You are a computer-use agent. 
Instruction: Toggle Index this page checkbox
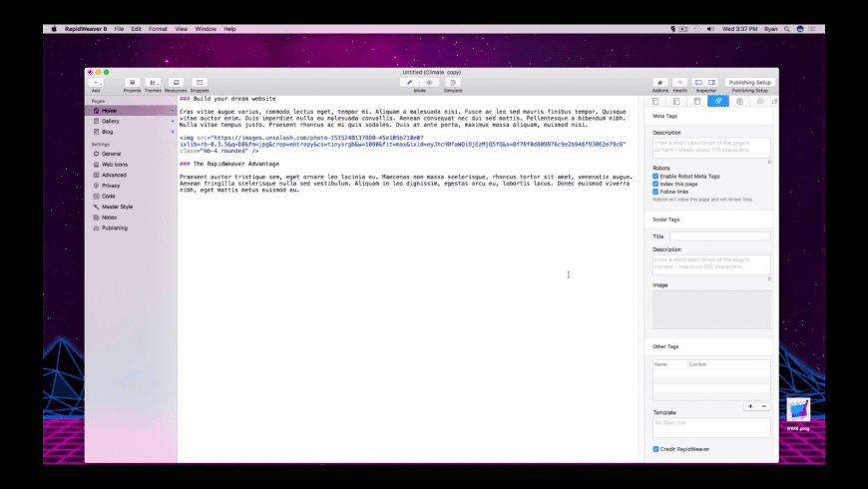[655, 184]
